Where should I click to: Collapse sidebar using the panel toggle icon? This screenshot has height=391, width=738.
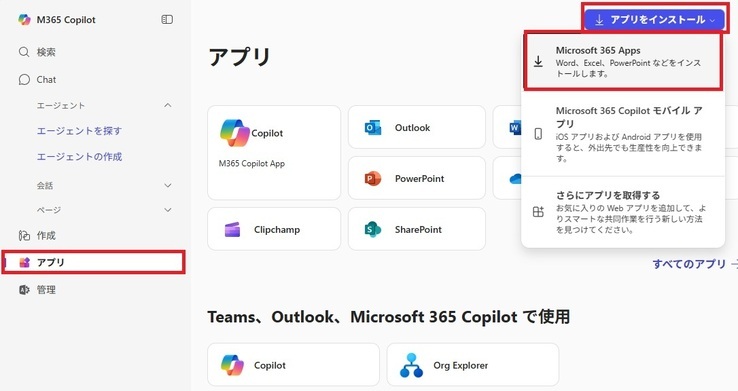167,19
